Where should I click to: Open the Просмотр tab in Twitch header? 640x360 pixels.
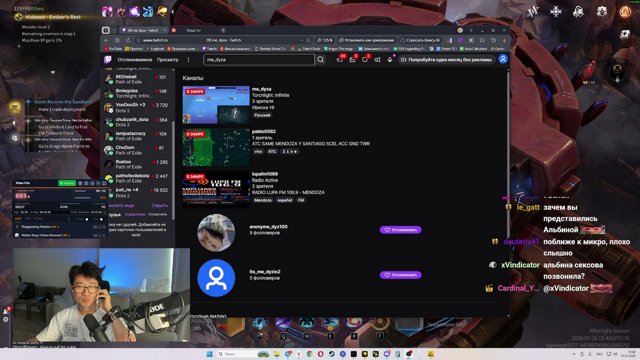pyautogui.click(x=168, y=60)
